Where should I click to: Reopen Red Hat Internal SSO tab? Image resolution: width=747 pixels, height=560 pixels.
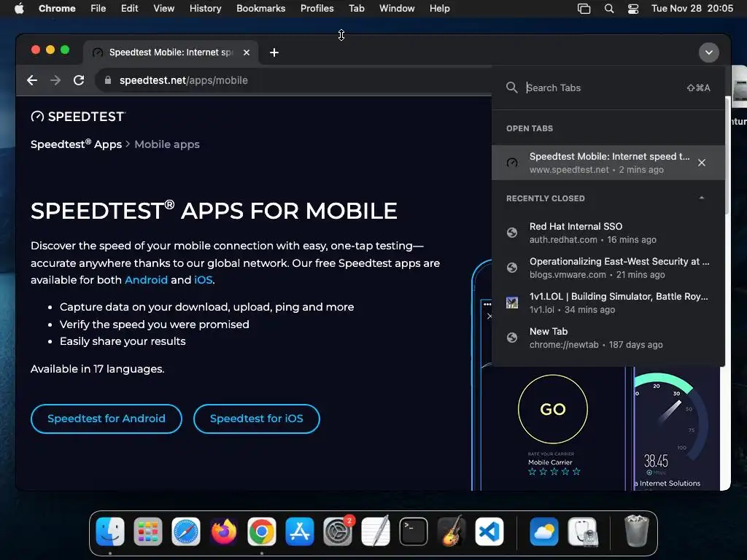pyautogui.click(x=608, y=233)
